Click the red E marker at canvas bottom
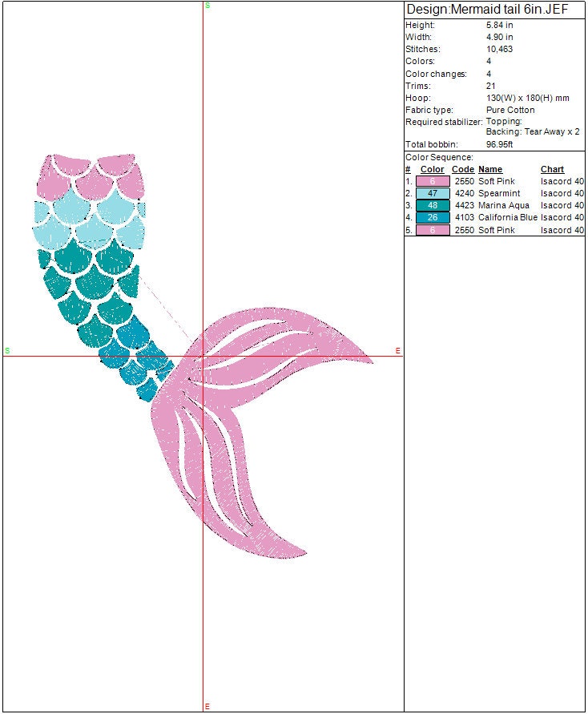 pyautogui.click(x=207, y=706)
